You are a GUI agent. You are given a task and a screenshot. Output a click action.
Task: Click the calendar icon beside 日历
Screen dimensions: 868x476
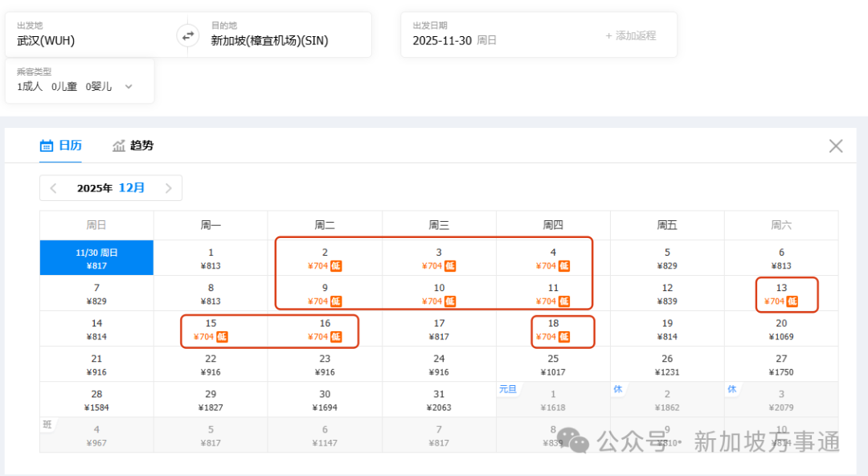pyautogui.click(x=47, y=146)
